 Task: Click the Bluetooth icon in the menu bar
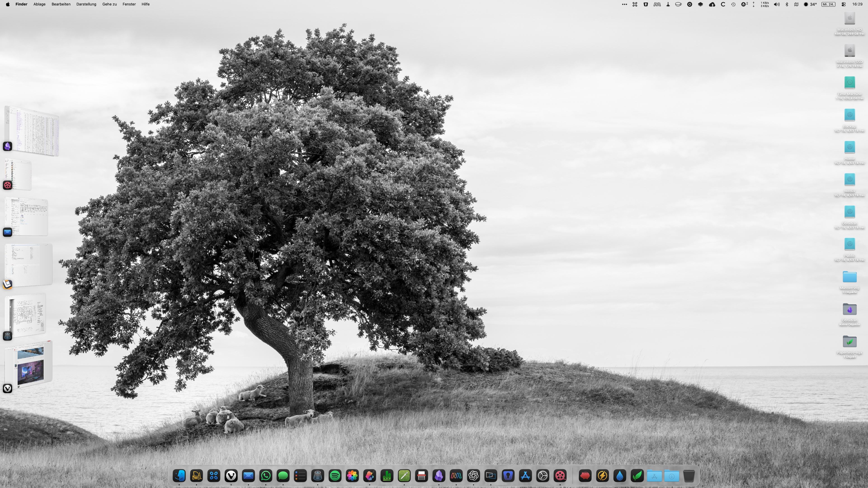pos(787,4)
